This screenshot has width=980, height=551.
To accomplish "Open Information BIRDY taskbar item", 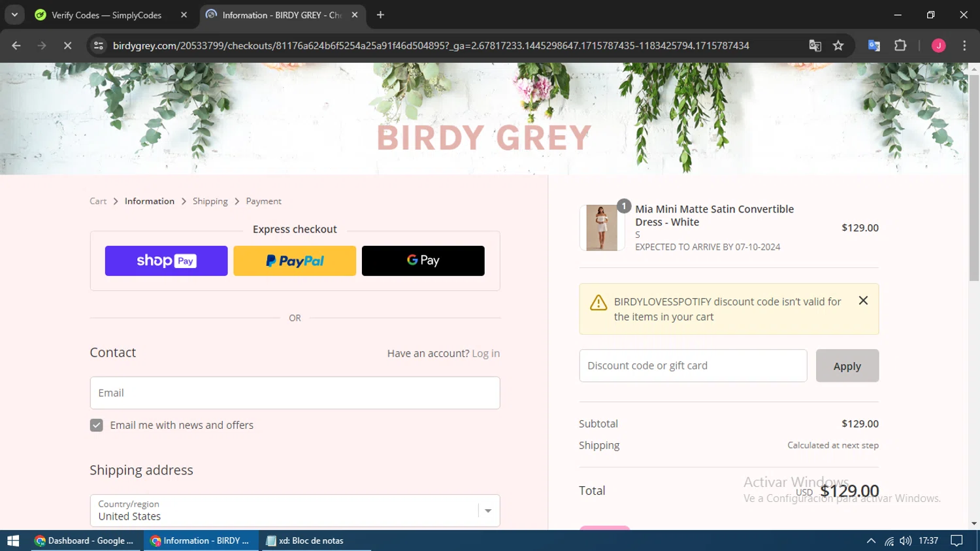I will (201, 541).
